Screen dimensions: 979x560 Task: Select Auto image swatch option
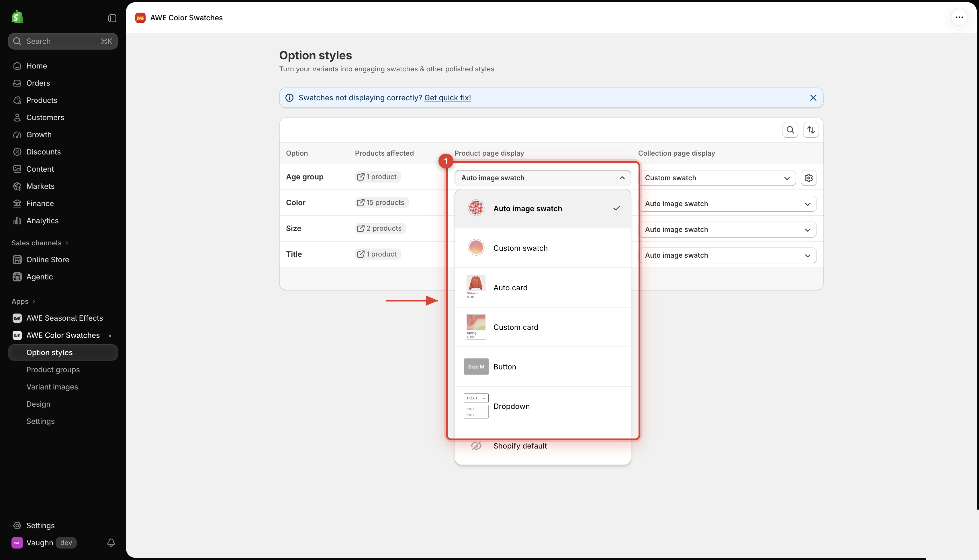click(543, 208)
